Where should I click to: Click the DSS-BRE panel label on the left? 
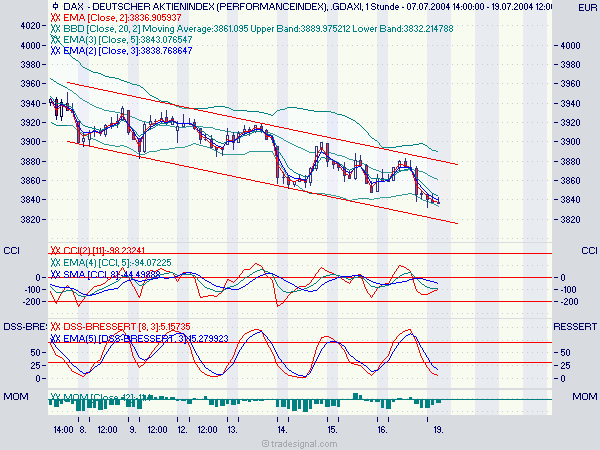pyautogui.click(x=24, y=326)
